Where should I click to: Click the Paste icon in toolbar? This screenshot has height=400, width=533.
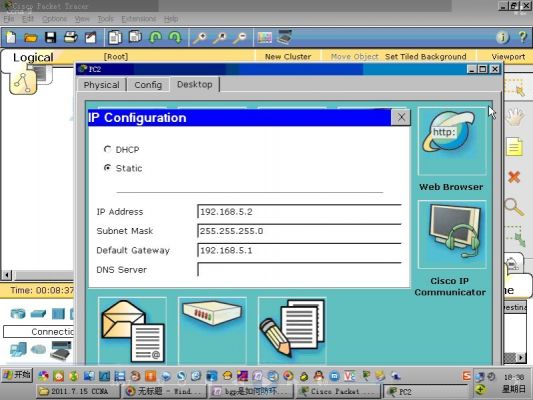[135, 37]
